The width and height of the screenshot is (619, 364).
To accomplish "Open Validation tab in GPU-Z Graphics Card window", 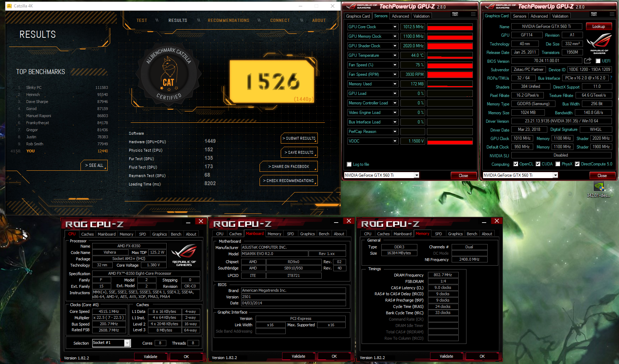I will [560, 16].
